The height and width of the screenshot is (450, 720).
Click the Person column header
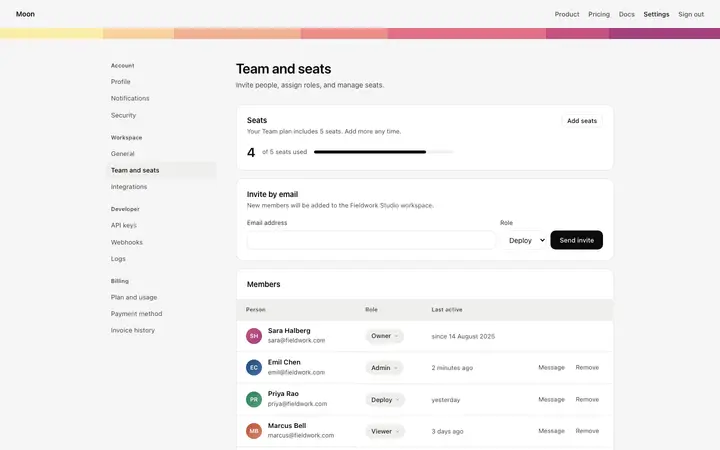255,310
